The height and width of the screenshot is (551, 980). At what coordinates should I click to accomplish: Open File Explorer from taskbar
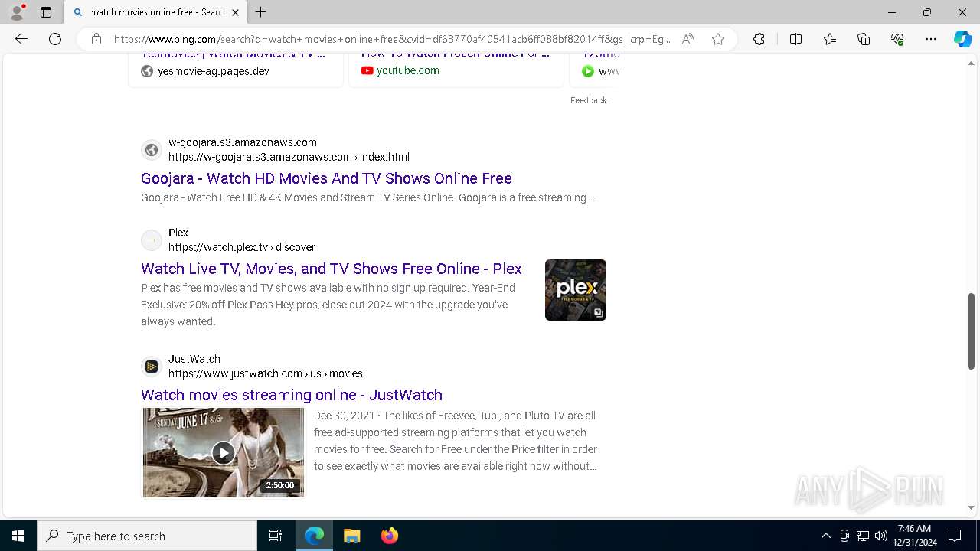pos(351,536)
